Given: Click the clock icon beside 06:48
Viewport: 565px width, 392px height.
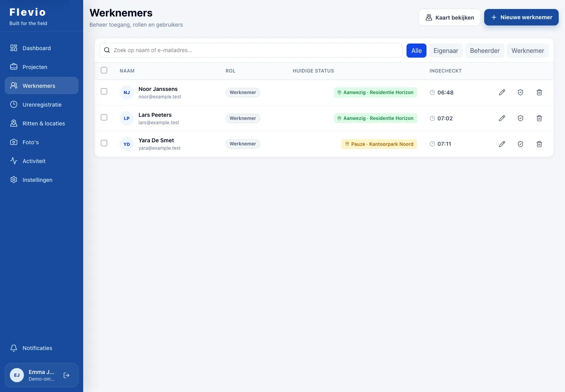Looking at the screenshot, I should (432, 93).
